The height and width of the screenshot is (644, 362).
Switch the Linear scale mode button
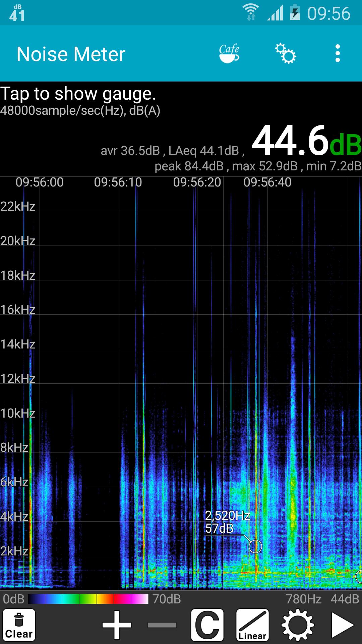coord(252,625)
